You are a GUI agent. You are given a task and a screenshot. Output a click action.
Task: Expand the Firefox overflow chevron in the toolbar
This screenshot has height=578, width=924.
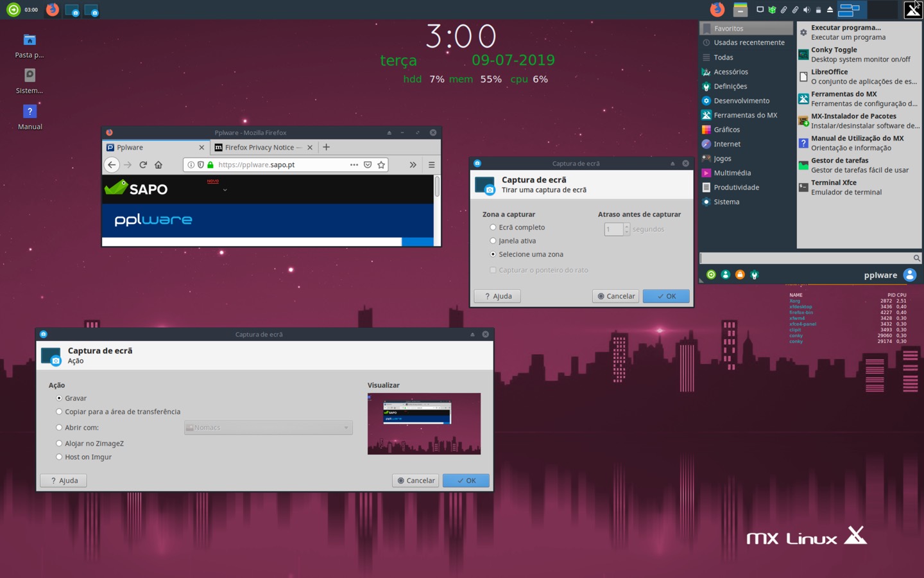tap(413, 164)
